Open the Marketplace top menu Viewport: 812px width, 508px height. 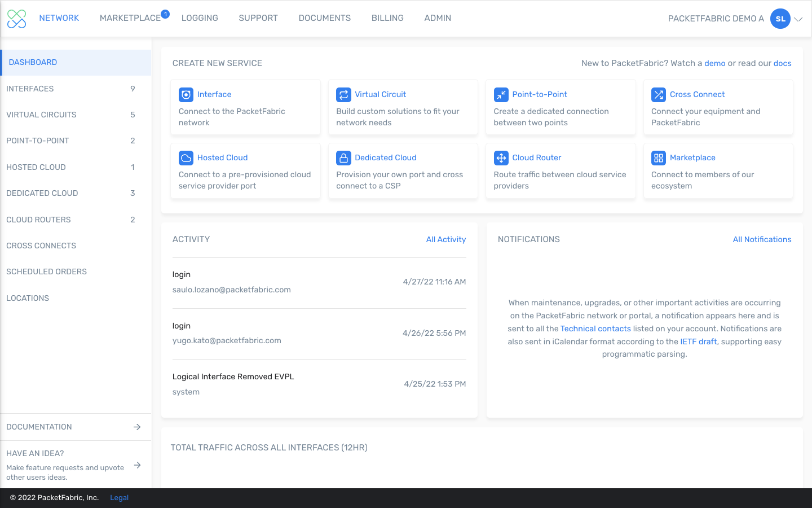coord(130,18)
